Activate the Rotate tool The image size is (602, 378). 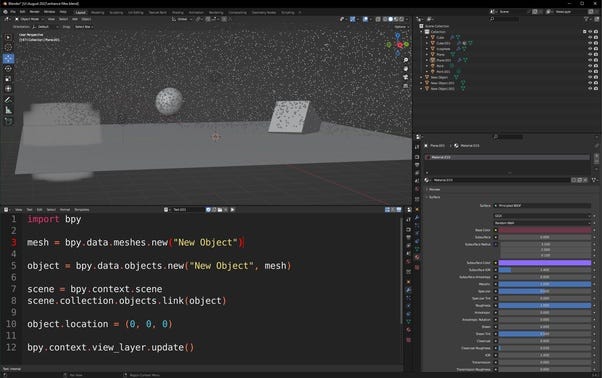click(8, 69)
